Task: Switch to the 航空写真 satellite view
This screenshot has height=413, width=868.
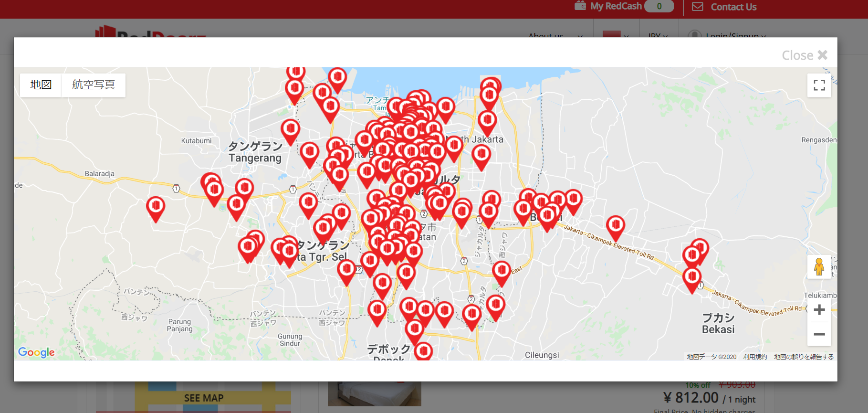Action: [x=94, y=85]
